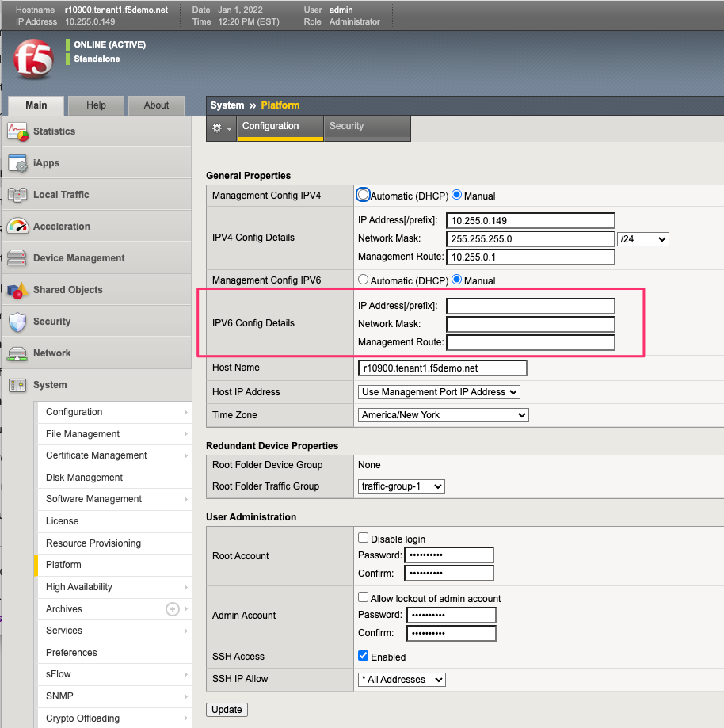Open the Network section icon
724x728 pixels.
point(17,354)
